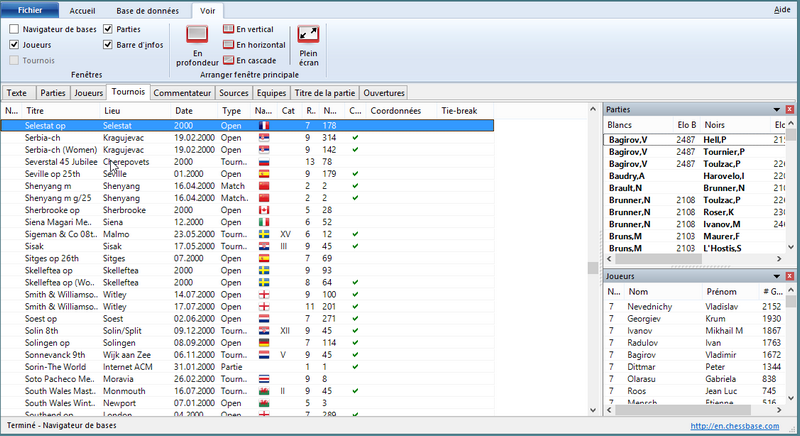
Task: Open the Fichier application menu
Action: (28, 8)
